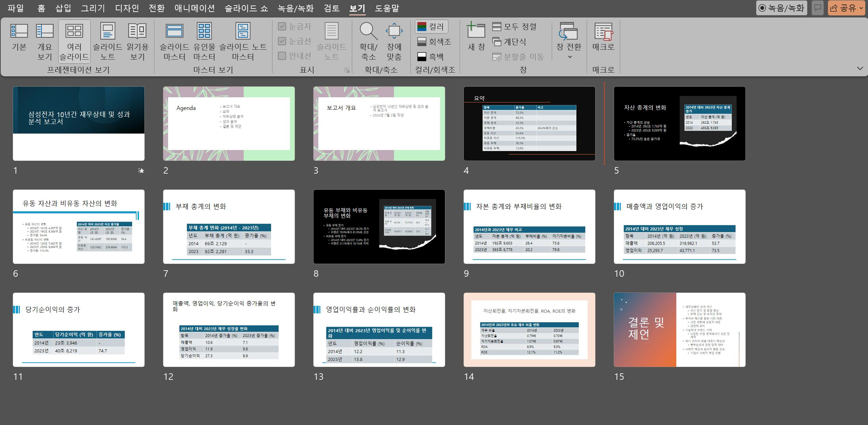Select slide 15 결론 및 제언 thumbnail

pos(679,329)
